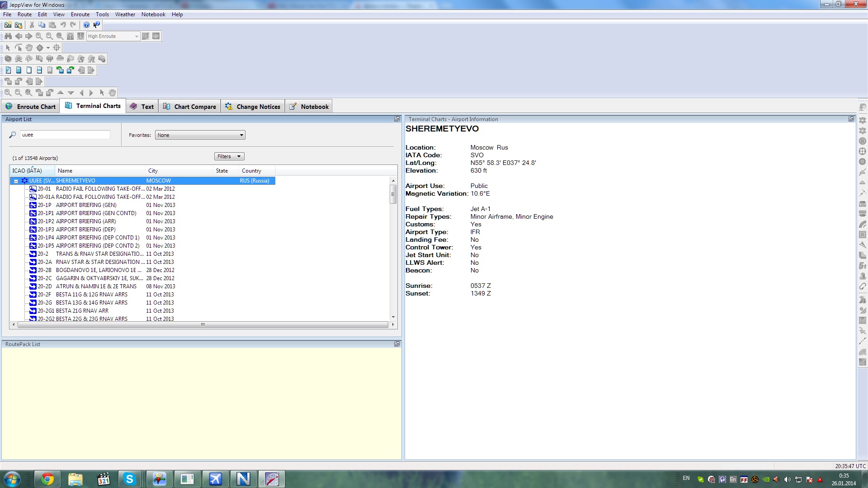The height and width of the screenshot is (488, 868).
Task: Select the route pointer with path tool
Action: (19, 47)
